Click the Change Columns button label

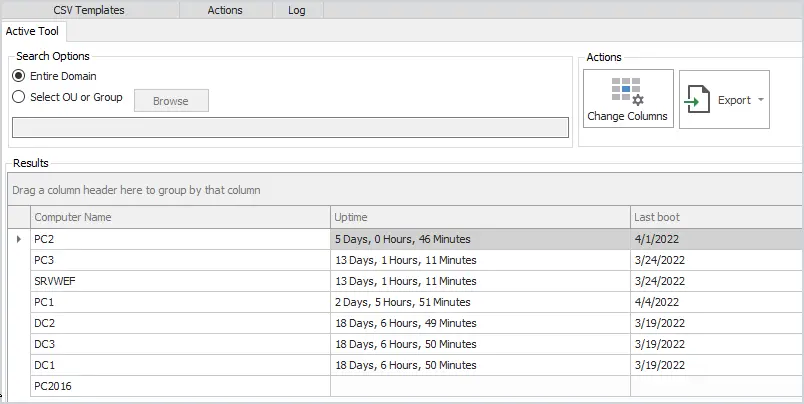pos(628,116)
